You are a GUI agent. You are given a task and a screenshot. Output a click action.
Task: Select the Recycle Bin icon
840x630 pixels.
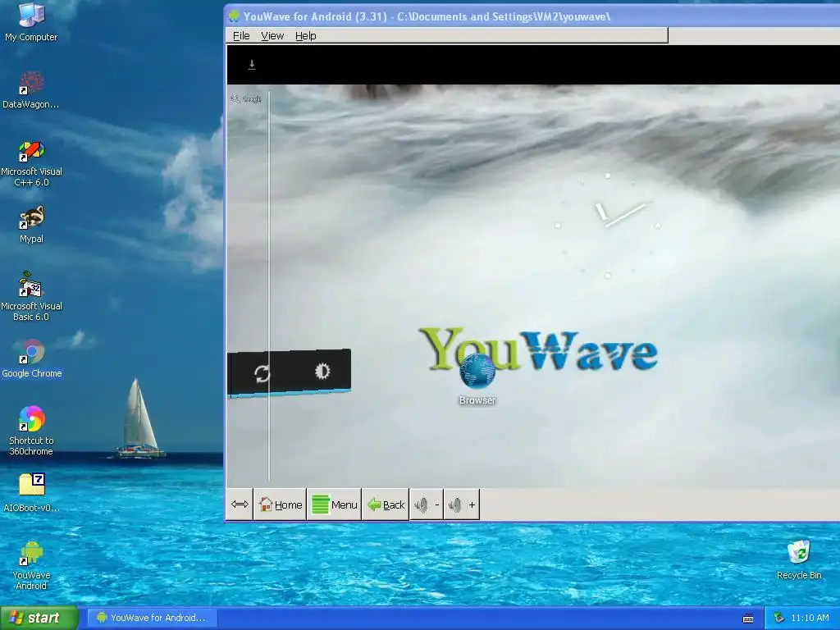(x=799, y=560)
